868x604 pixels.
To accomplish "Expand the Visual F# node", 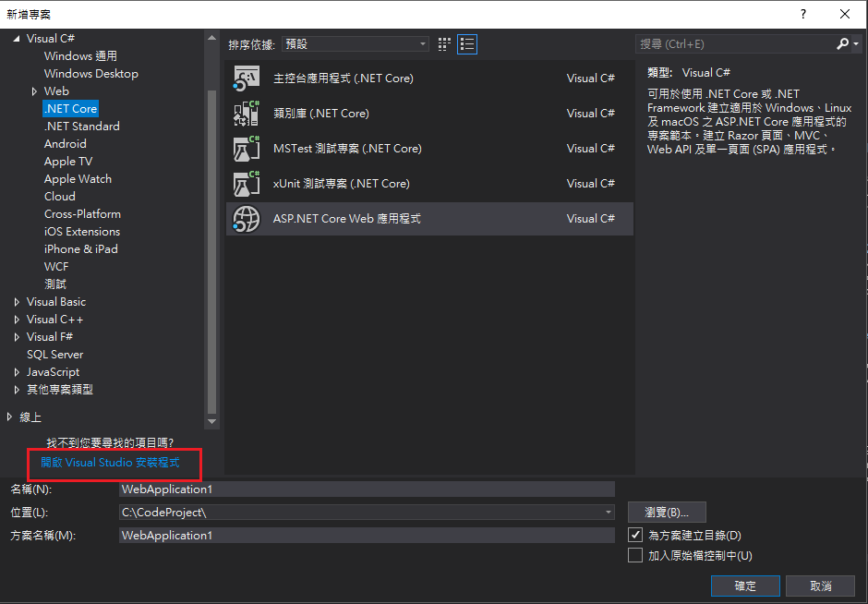I will coord(17,336).
